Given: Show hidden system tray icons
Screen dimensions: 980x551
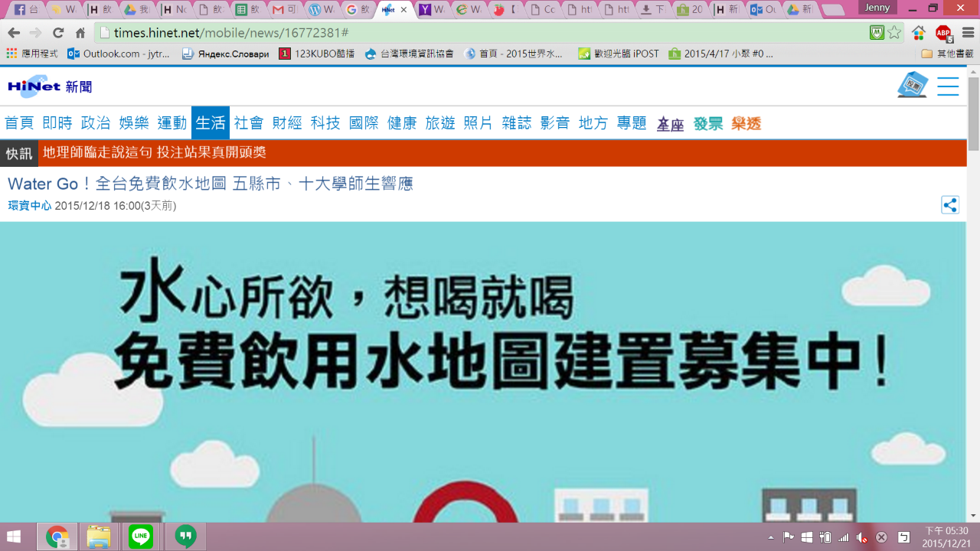Looking at the screenshot, I should point(771,537).
